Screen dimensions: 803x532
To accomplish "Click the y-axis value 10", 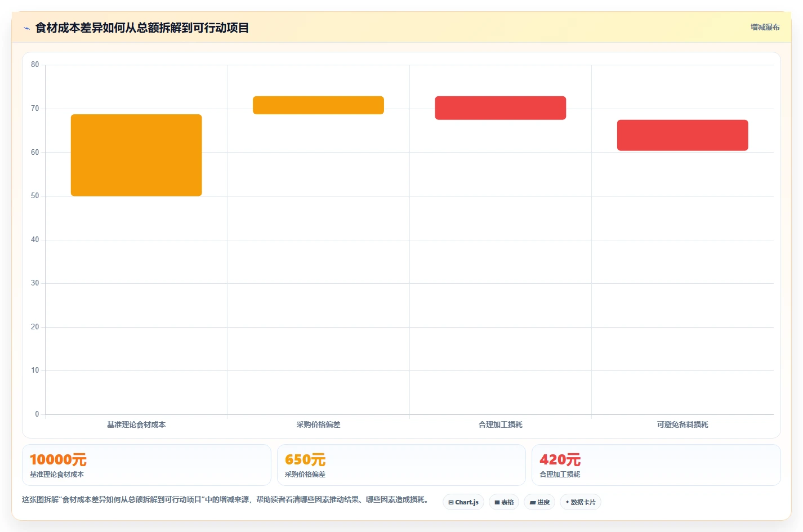I will pyautogui.click(x=35, y=370).
